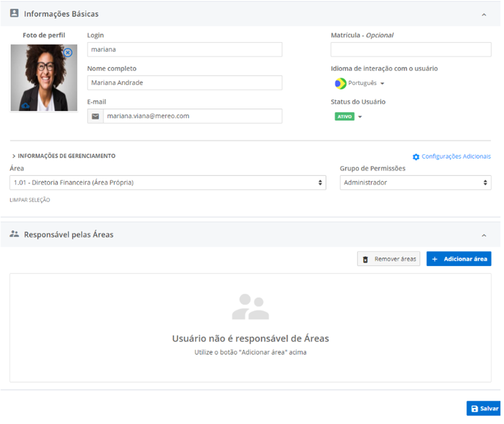Click the cloud upload icon on photo
The height and width of the screenshot is (424, 504).
click(25, 106)
